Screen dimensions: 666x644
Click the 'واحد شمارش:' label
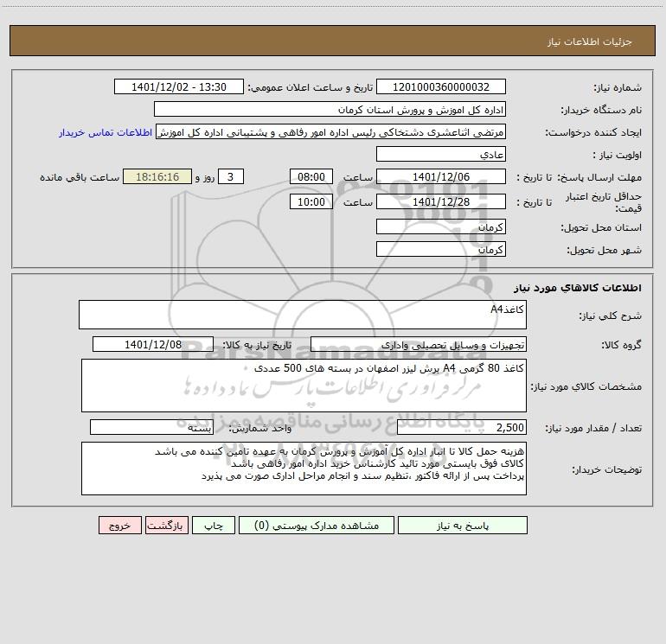(x=260, y=428)
